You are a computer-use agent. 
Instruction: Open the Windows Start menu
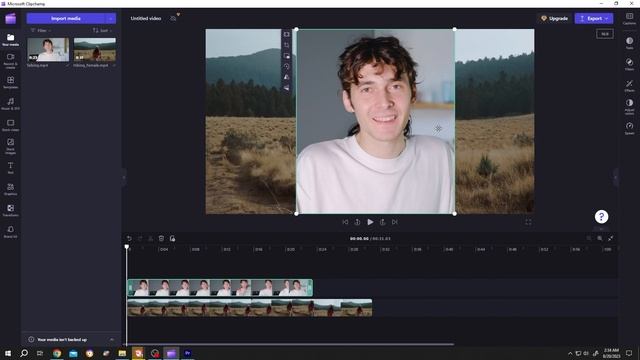[x=8, y=353]
